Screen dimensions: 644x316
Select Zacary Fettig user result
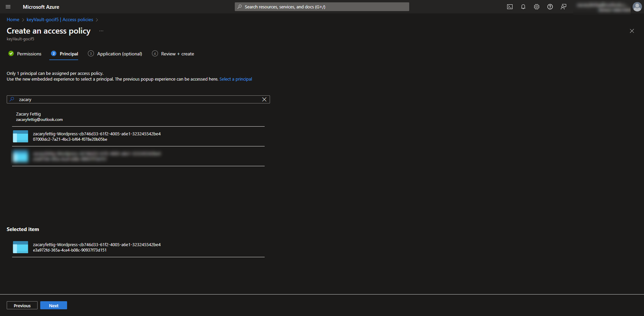[138, 117]
